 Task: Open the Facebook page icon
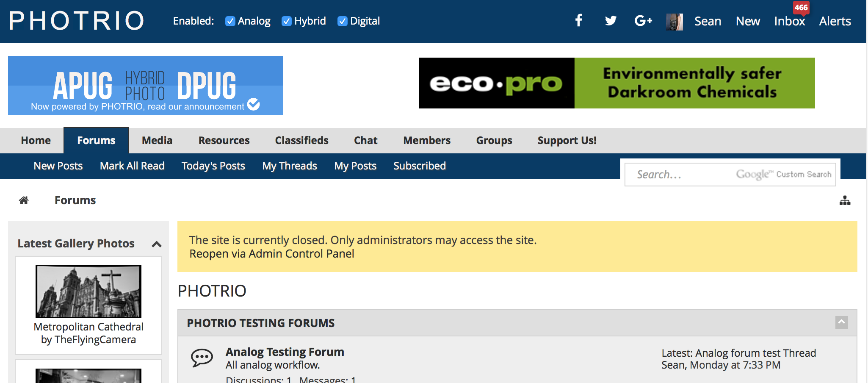pyautogui.click(x=579, y=20)
